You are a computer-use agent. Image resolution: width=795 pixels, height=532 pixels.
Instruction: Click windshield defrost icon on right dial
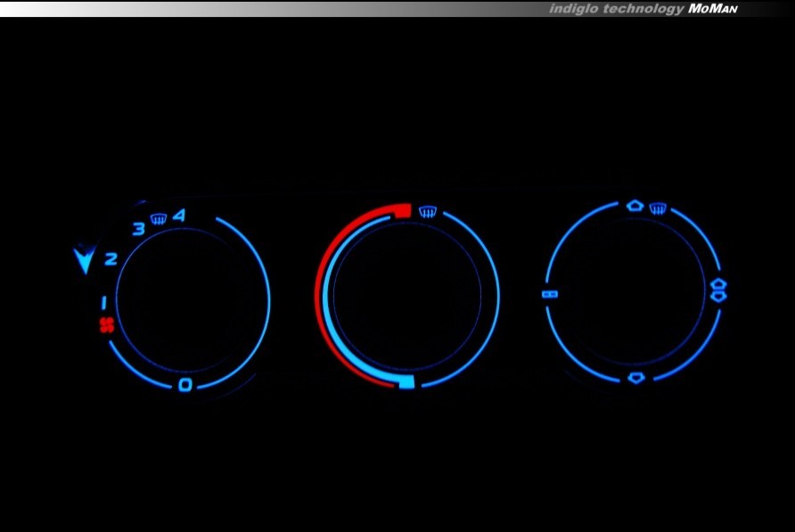tap(658, 209)
